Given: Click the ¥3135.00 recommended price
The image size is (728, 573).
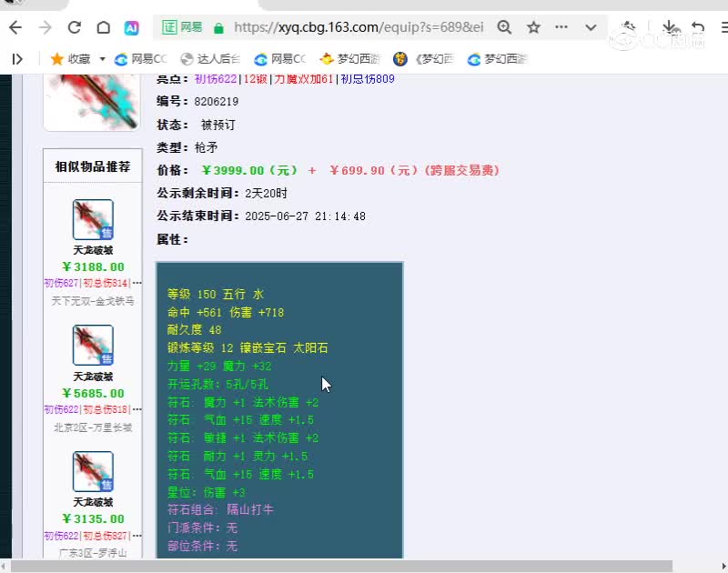Looking at the screenshot, I should point(93,518).
